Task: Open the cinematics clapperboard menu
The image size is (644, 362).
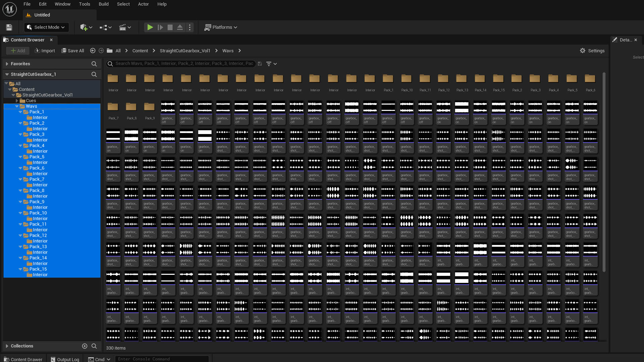Action: (125, 27)
